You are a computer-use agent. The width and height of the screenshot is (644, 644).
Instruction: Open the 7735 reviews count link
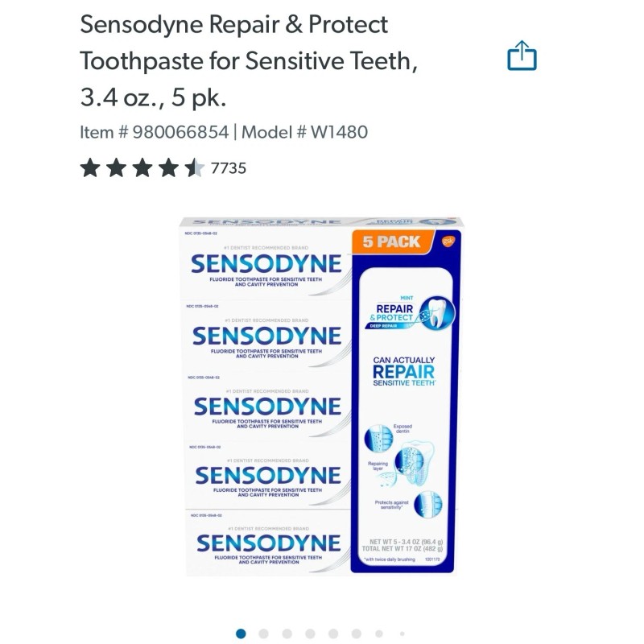[x=229, y=168]
